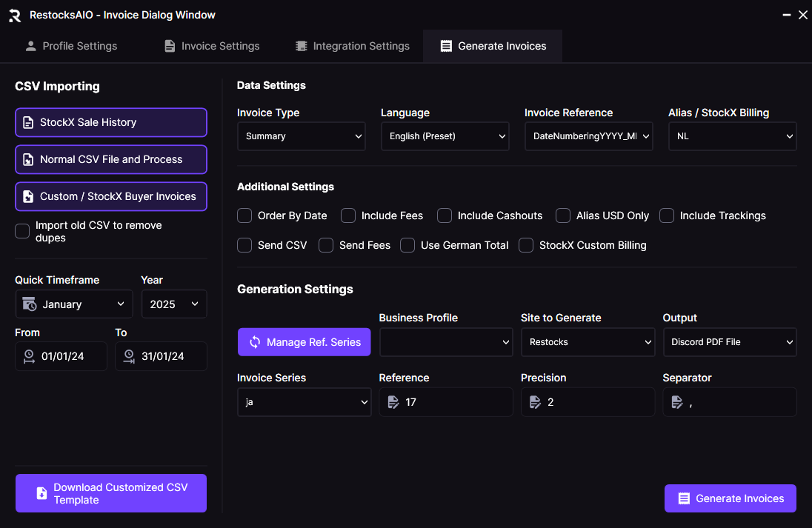The width and height of the screenshot is (812, 528).
Task: Expand the Site to Generate dropdown
Action: [x=588, y=342]
